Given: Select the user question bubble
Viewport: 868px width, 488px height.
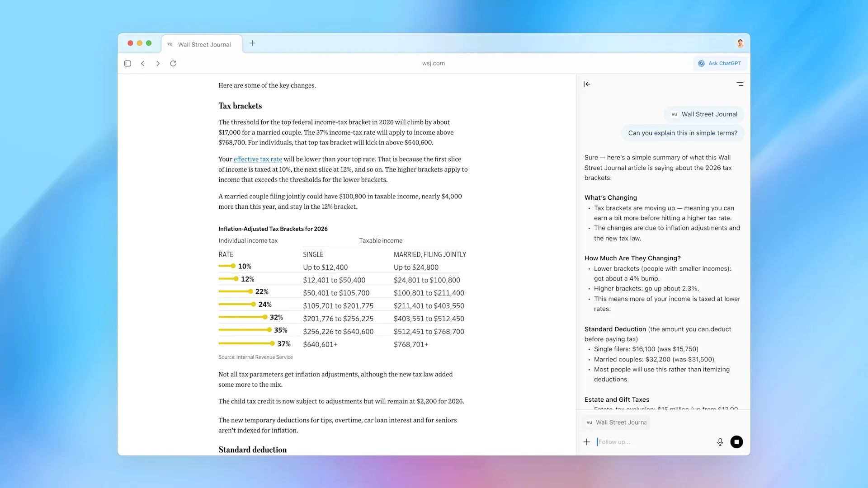Looking at the screenshot, I should 682,133.
